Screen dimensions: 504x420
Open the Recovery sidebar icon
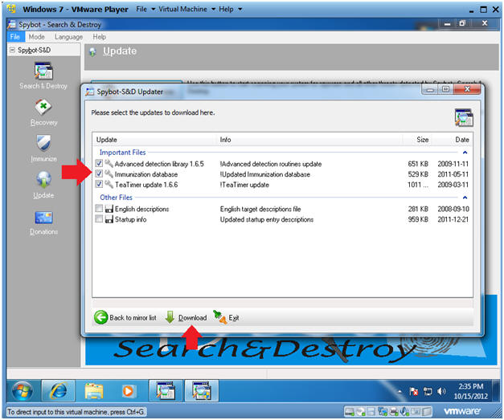[43, 108]
